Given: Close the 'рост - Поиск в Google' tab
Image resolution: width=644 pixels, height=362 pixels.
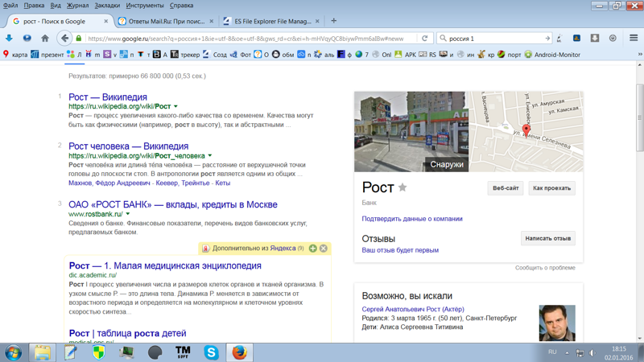Looking at the screenshot, I should pyautogui.click(x=106, y=22).
